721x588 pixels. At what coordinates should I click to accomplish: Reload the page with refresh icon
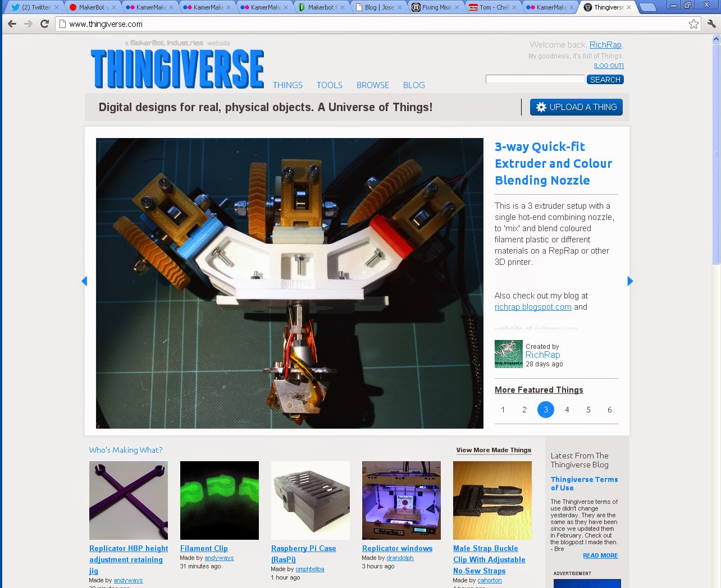pyautogui.click(x=44, y=24)
